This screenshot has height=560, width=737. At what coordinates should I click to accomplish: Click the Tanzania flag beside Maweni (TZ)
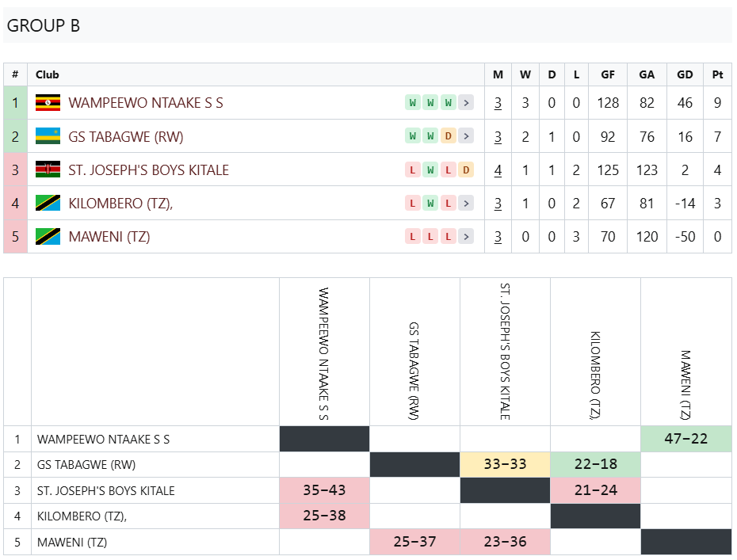pos(48,236)
